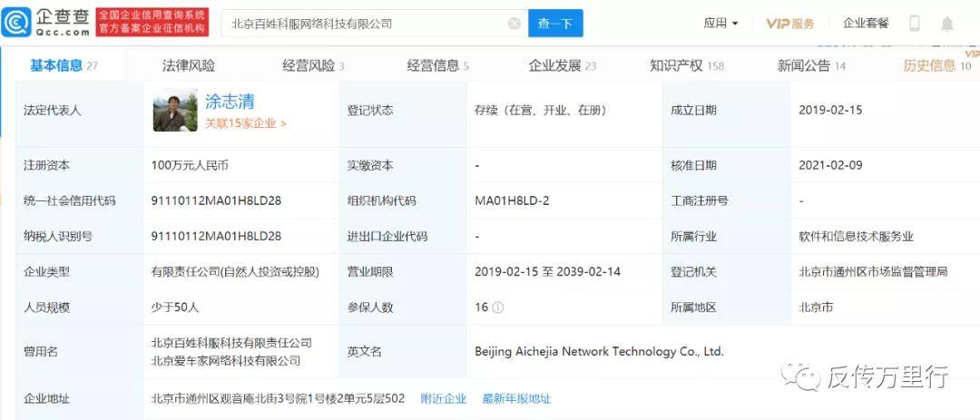Switch to the 经营风险 tab

click(313, 65)
